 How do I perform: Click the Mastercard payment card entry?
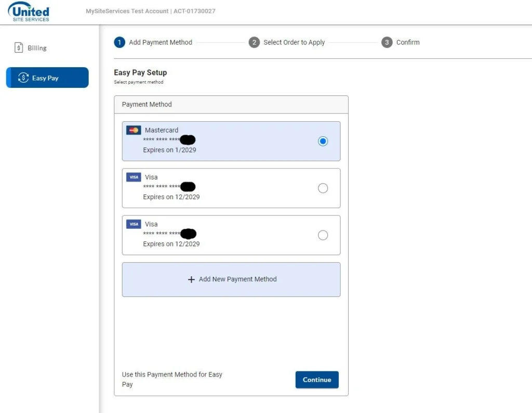(231, 141)
